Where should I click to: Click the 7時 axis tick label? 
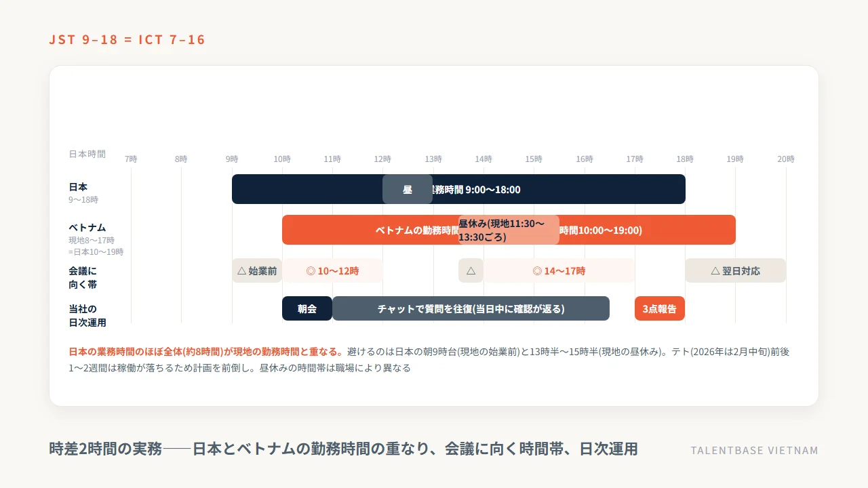pyautogui.click(x=131, y=159)
